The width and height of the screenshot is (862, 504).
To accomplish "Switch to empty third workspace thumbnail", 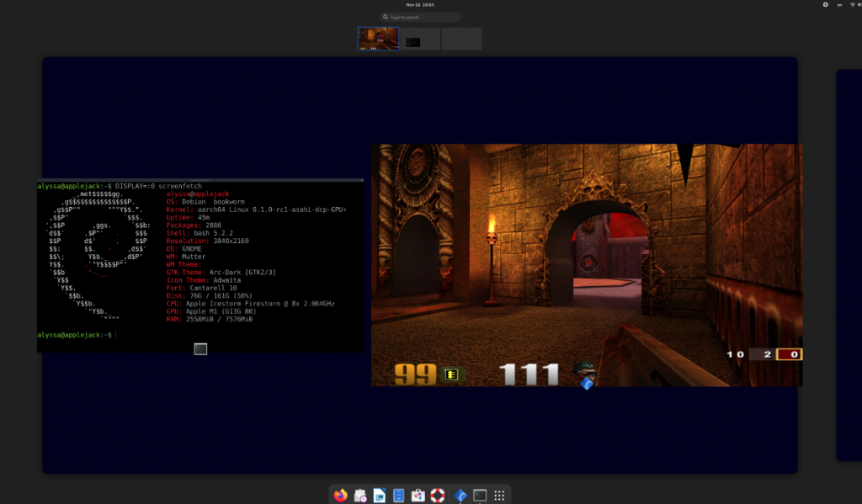I will point(462,39).
